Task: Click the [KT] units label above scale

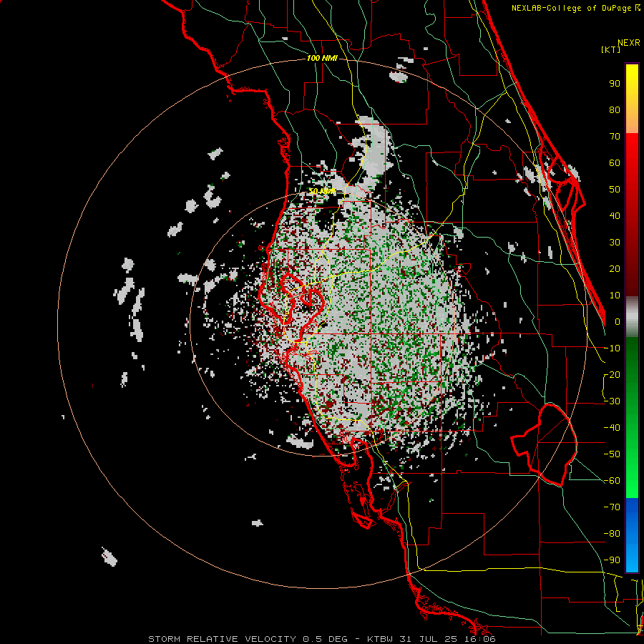Action: click(x=611, y=49)
